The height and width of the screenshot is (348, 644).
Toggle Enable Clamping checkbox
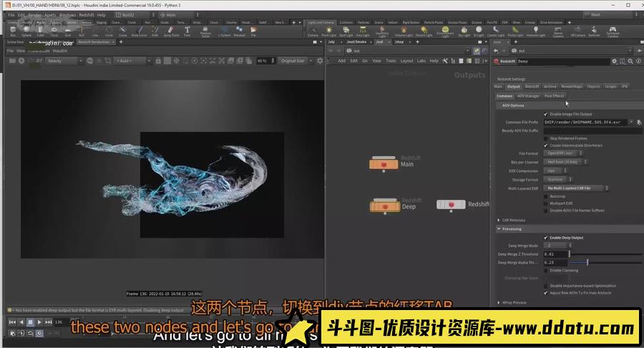546,271
